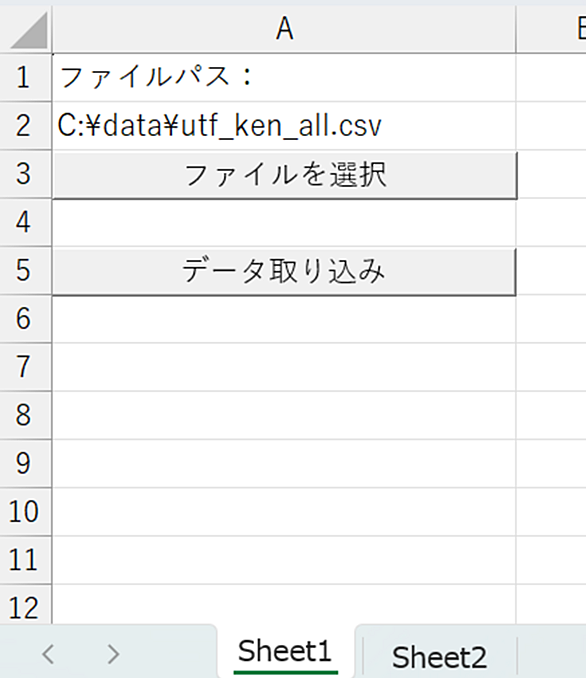Viewport: 586px width, 678px height.
Task: Select the row 12 header
Action: coord(25,606)
